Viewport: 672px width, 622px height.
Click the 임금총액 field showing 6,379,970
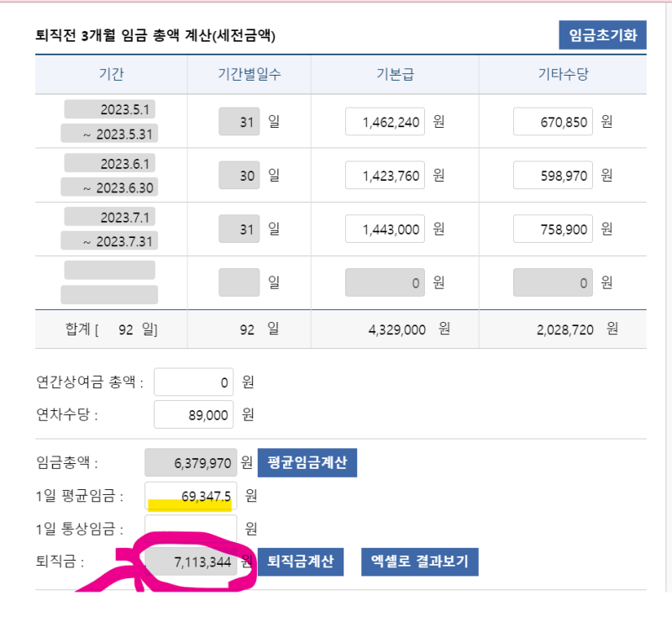pyautogui.click(x=191, y=462)
